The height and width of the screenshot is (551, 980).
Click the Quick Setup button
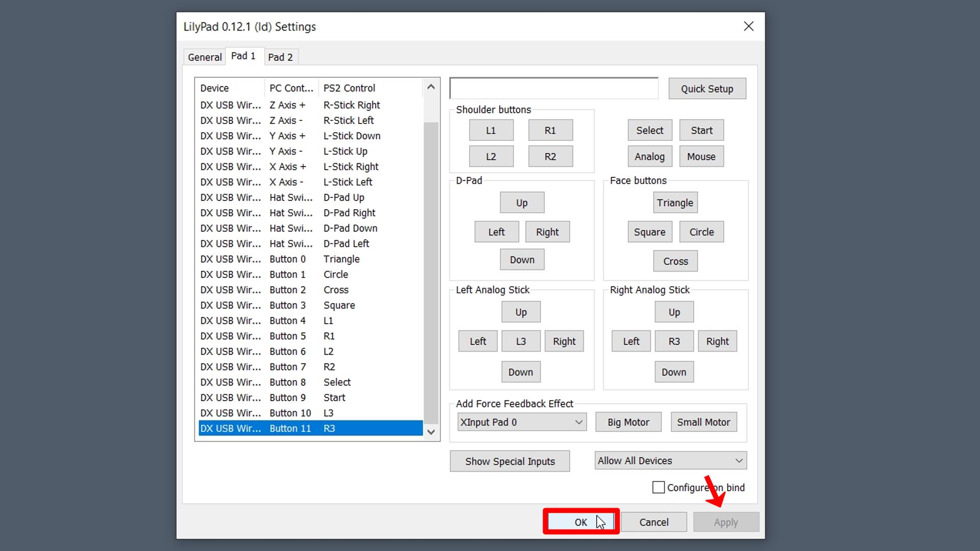pyautogui.click(x=707, y=89)
